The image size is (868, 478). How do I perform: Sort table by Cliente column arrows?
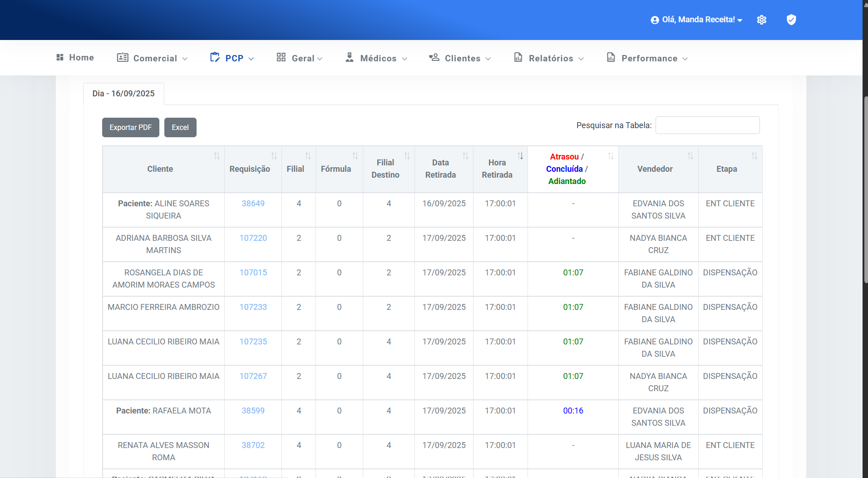[217, 156]
